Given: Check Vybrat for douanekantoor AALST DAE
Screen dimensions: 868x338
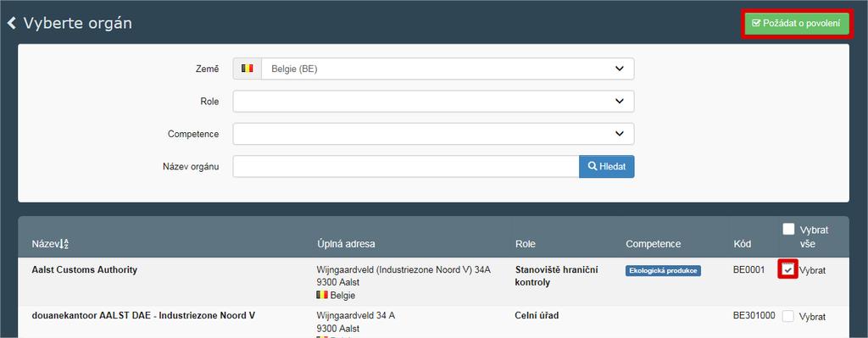Looking at the screenshot, I should 788,317.
